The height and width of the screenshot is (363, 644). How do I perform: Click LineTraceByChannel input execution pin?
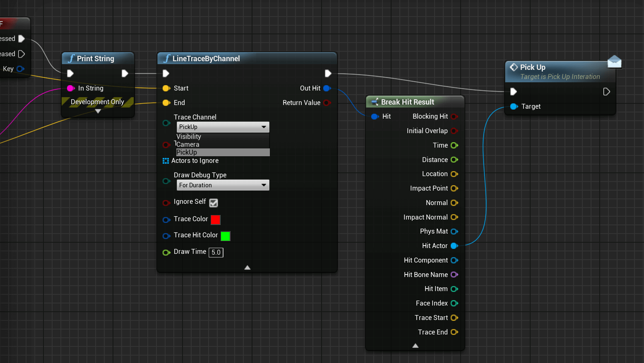(166, 74)
